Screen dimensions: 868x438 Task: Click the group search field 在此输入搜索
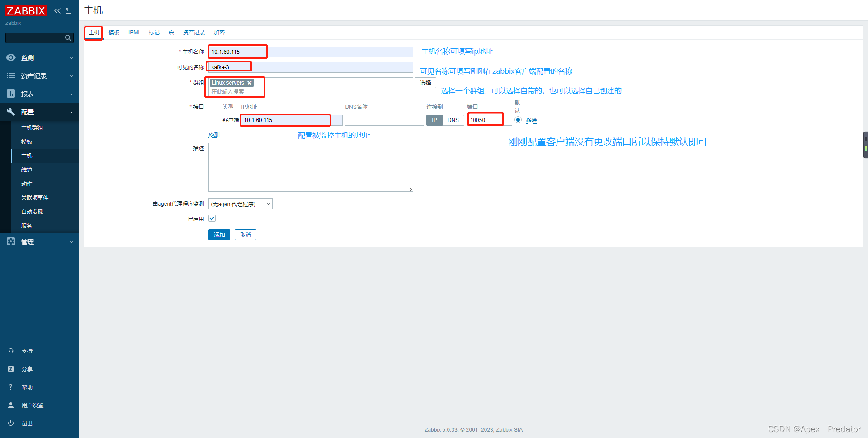click(311, 92)
